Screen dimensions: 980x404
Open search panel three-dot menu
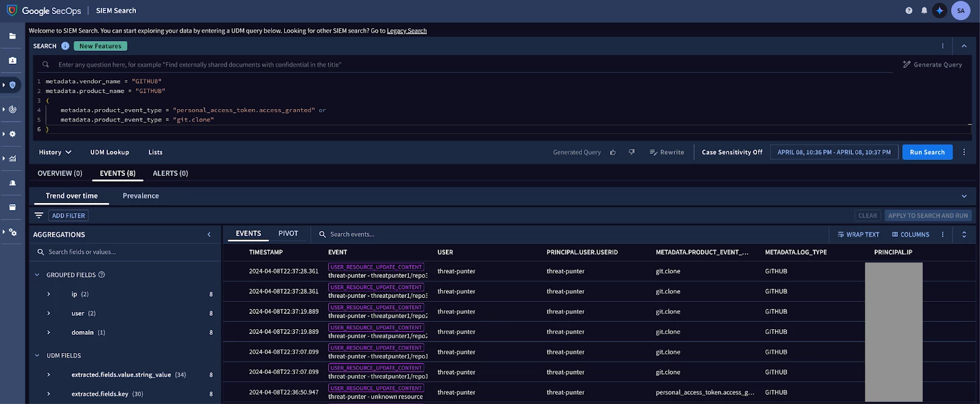(943, 46)
